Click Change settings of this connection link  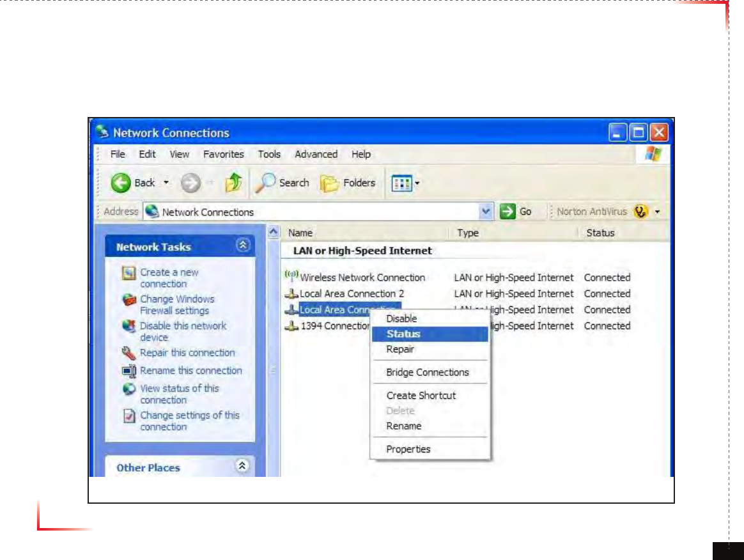(x=189, y=421)
